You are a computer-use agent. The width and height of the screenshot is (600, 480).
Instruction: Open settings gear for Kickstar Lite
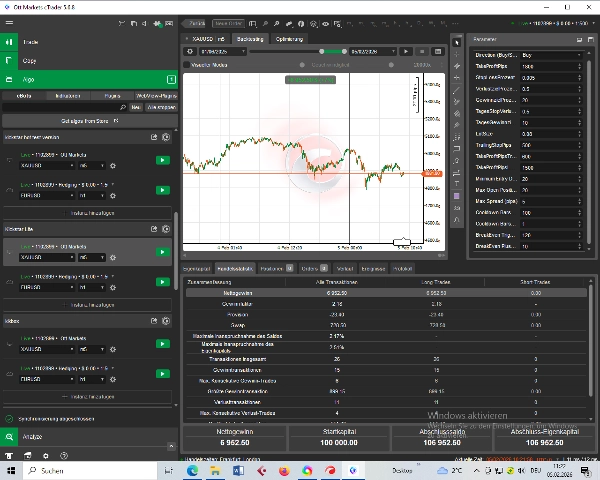166,229
